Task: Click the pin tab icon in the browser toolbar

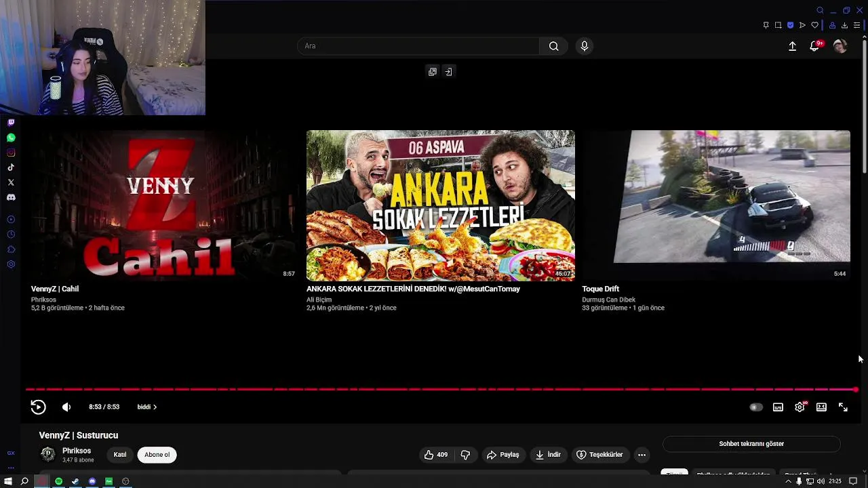Action: [766, 25]
